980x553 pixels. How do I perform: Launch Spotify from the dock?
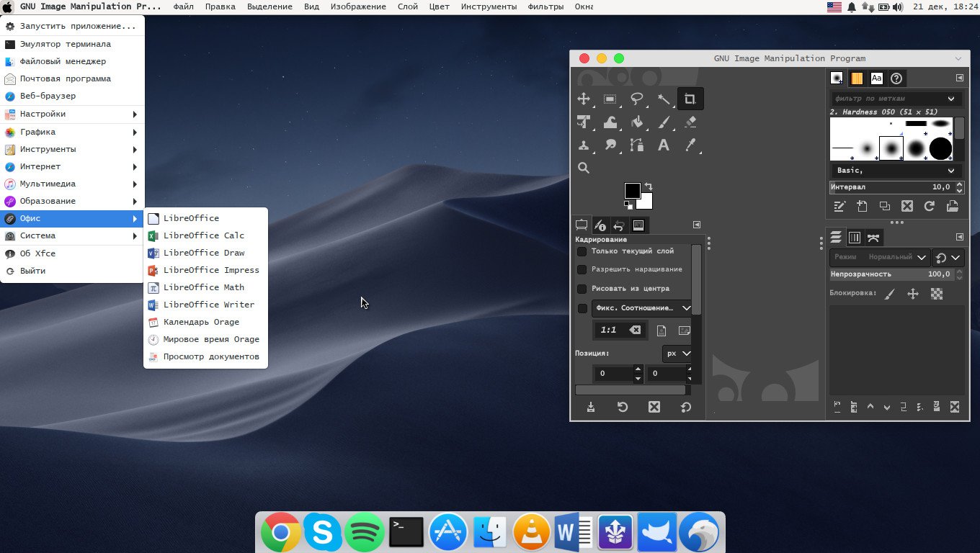tap(365, 533)
